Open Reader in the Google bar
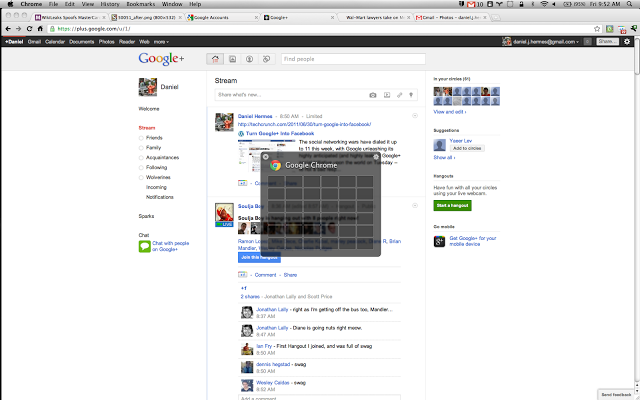This screenshot has height=400, width=640. tap(127, 42)
